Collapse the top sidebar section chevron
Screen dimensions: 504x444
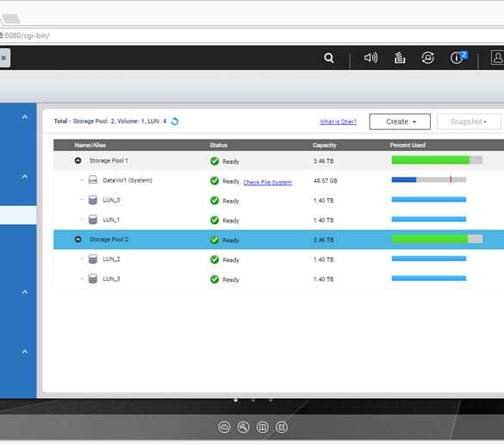pyautogui.click(x=25, y=116)
